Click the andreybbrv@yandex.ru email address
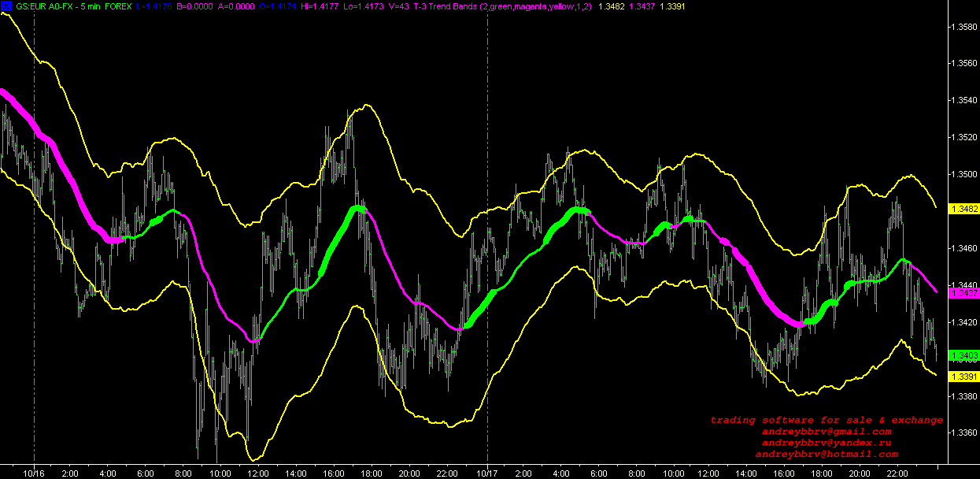This screenshot has height=479, width=980. click(827, 443)
